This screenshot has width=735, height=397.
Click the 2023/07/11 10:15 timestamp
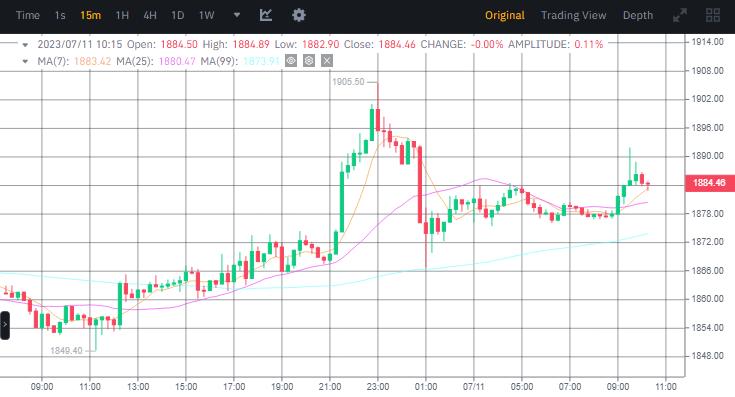click(80, 45)
